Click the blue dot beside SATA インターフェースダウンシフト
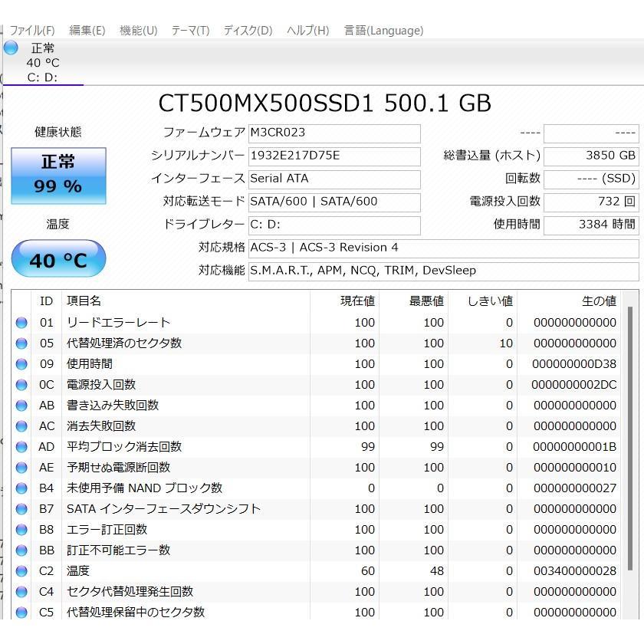 pyautogui.click(x=21, y=508)
